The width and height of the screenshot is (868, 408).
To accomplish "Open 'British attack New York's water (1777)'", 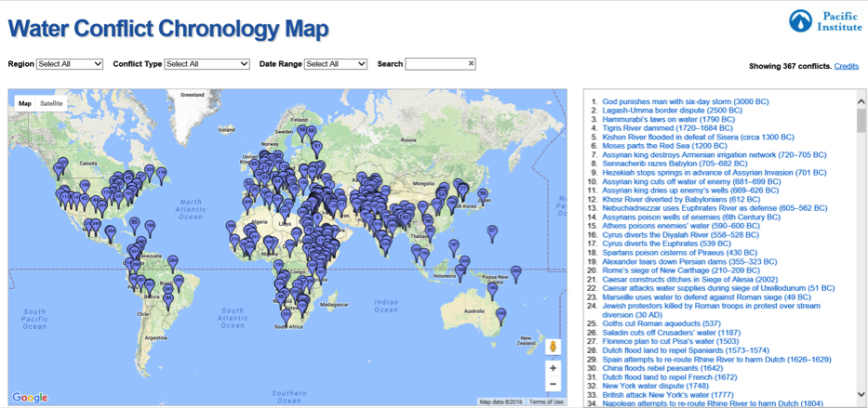I will (668, 395).
